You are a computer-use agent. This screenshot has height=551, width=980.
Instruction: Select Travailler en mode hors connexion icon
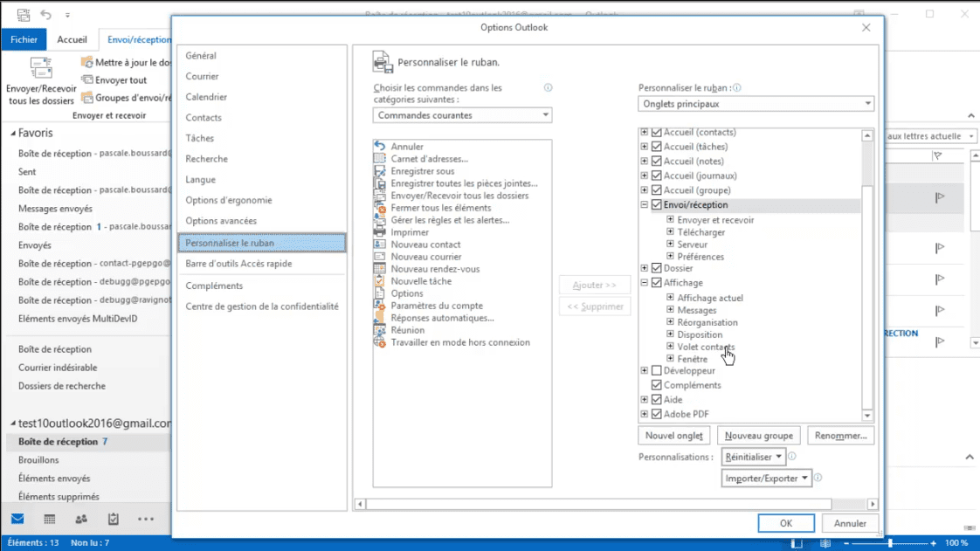coord(379,342)
